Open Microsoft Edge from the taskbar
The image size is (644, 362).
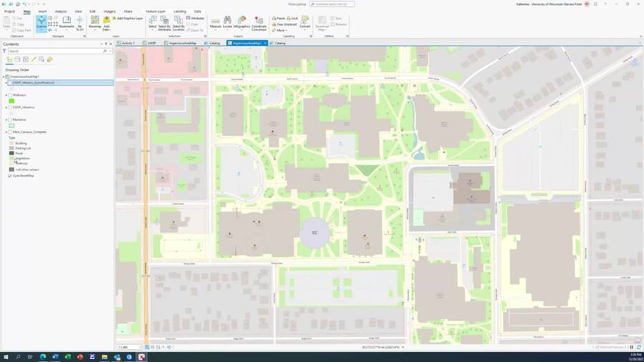pyautogui.click(x=43, y=357)
